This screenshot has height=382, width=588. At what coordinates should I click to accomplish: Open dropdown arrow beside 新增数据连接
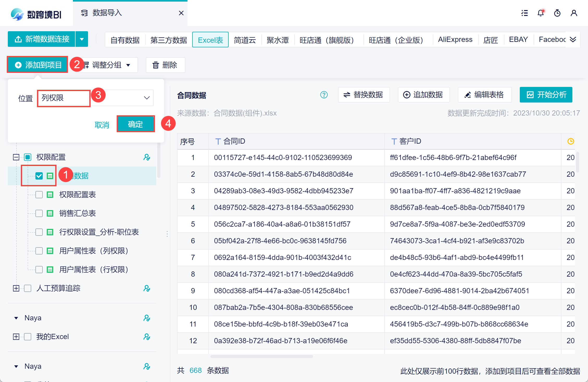(x=82, y=39)
